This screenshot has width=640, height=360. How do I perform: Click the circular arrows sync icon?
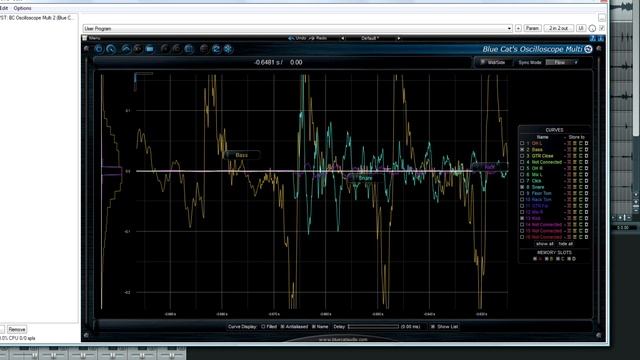(216, 49)
